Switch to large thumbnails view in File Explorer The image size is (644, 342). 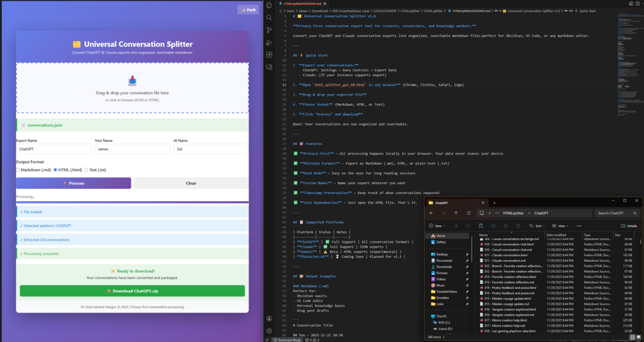(x=638, y=337)
